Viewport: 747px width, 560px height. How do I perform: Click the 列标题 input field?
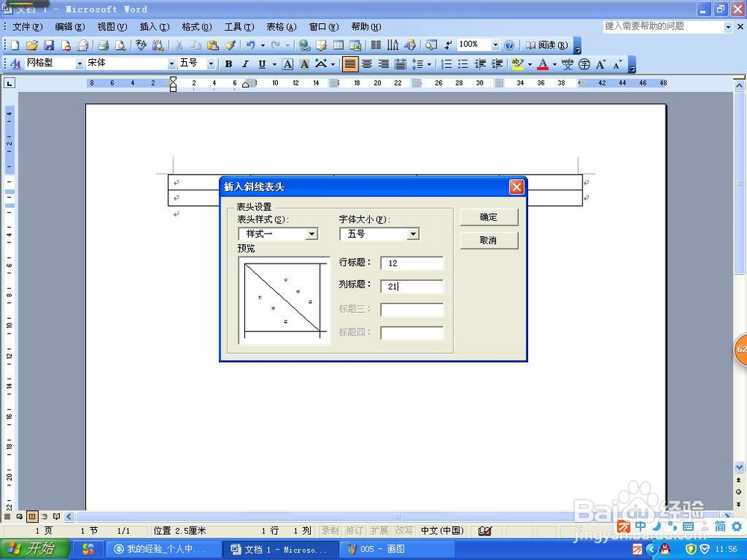[412, 286]
